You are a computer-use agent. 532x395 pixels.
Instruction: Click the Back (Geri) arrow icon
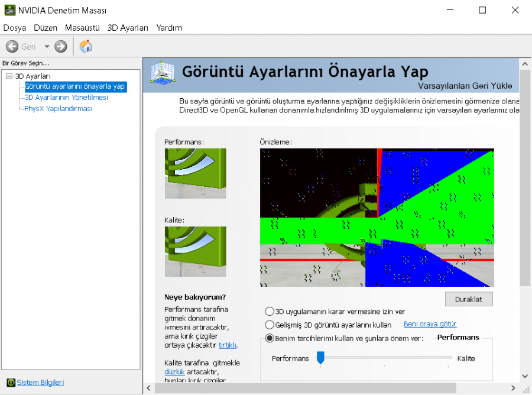[x=12, y=47]
